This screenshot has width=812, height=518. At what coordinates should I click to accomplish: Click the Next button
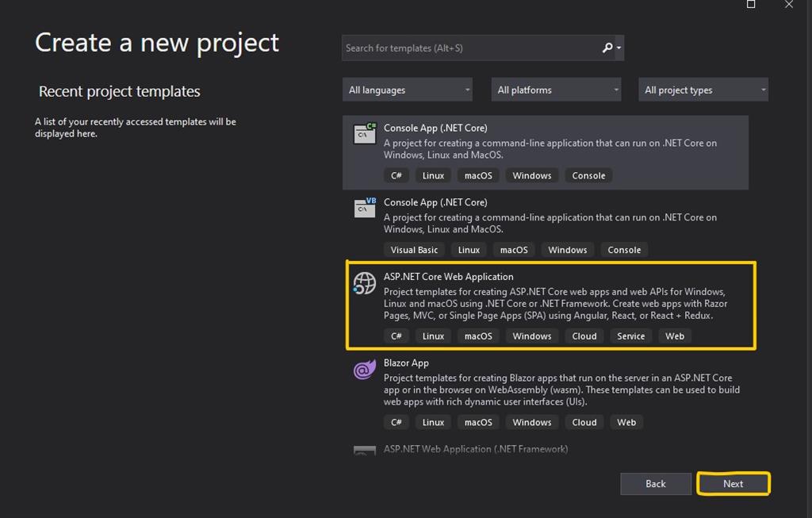[x=733, y=483]
